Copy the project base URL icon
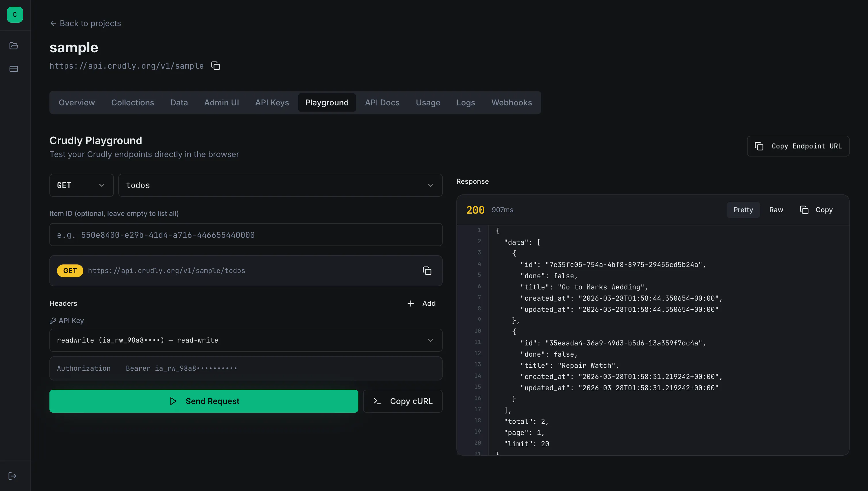 (x=216, y=66)
